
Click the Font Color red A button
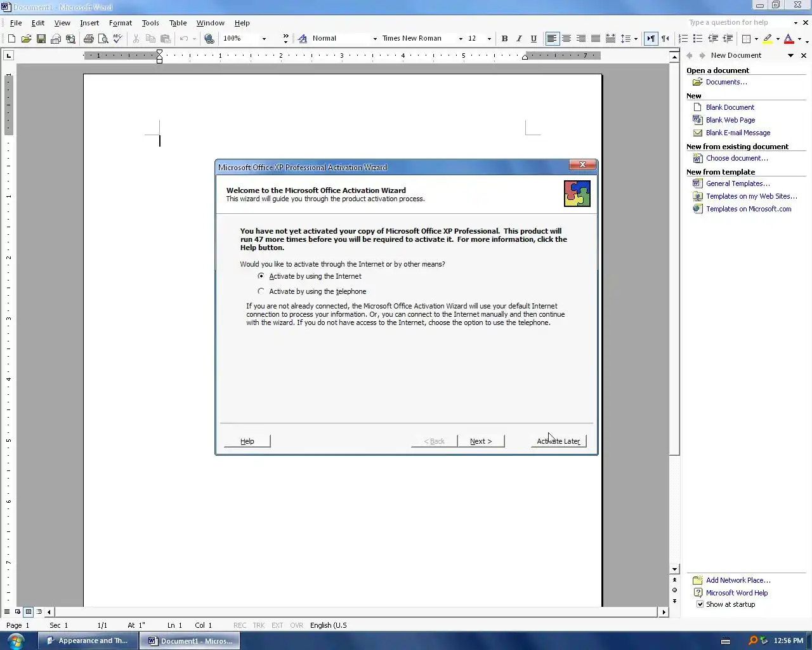pyautogui.click(x=789, y=39)
